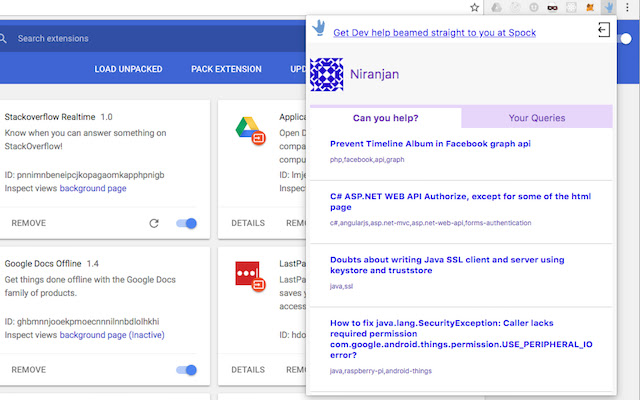Toggle off Stackoverflow Realtime extension
This screenshot has height=400, width=640.
pyautogui.click(x=187, y=223)
